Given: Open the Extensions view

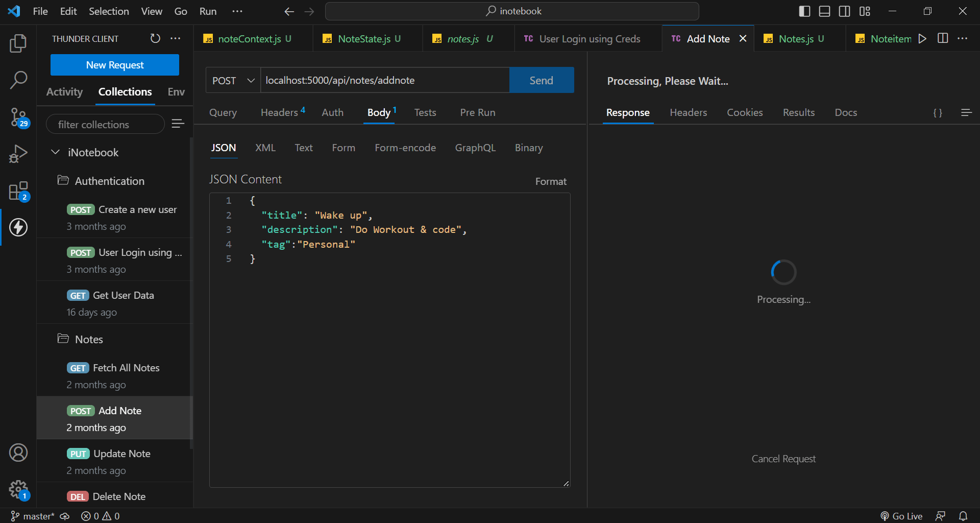Looking at the screenshot, I should pos(18,191).
